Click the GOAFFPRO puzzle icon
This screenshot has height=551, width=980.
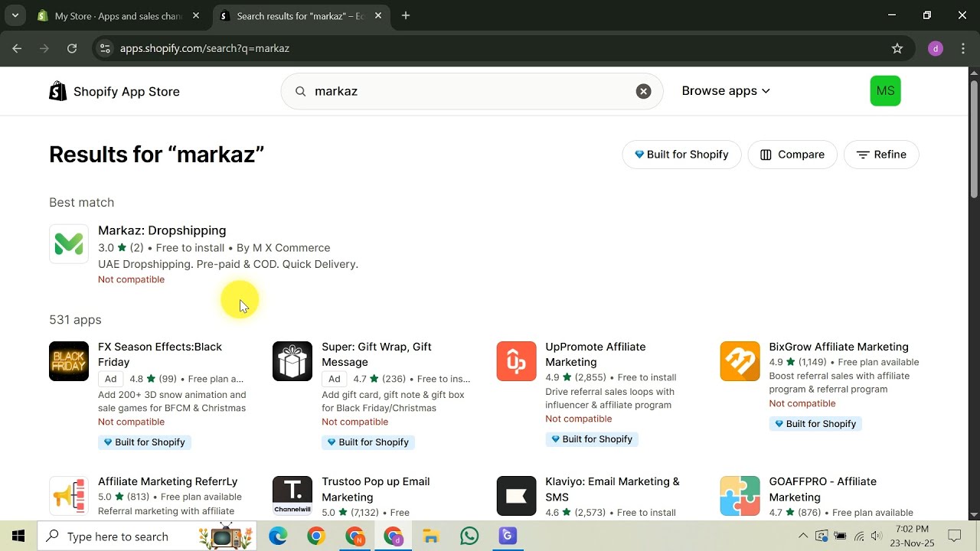(740, 496)
